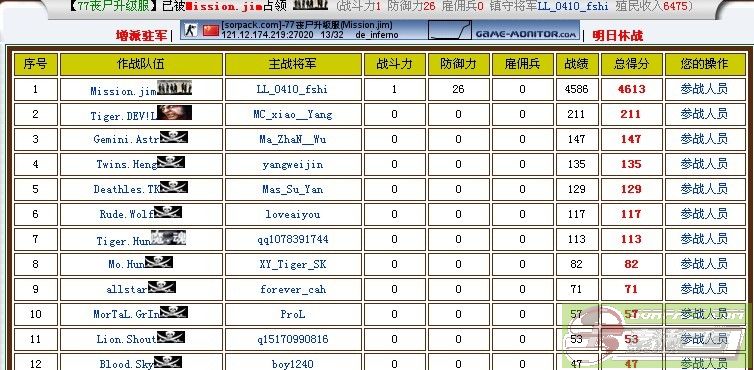754x370 pixels.
Task: Click the 雇佣兵 column header
Action: click(x=522, y=64)
